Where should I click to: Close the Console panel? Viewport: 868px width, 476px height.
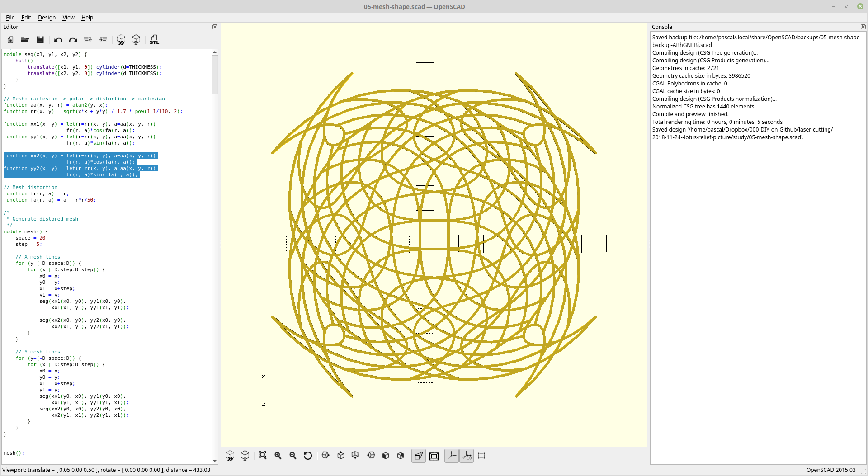coord(863,27)
